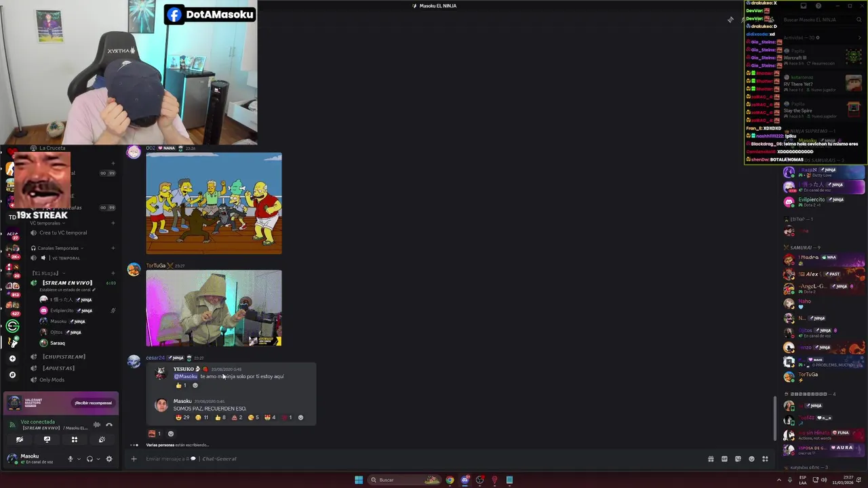The image size is (868, 488).
Task: Open apps launcher in message bar
Action: [765, 459]
